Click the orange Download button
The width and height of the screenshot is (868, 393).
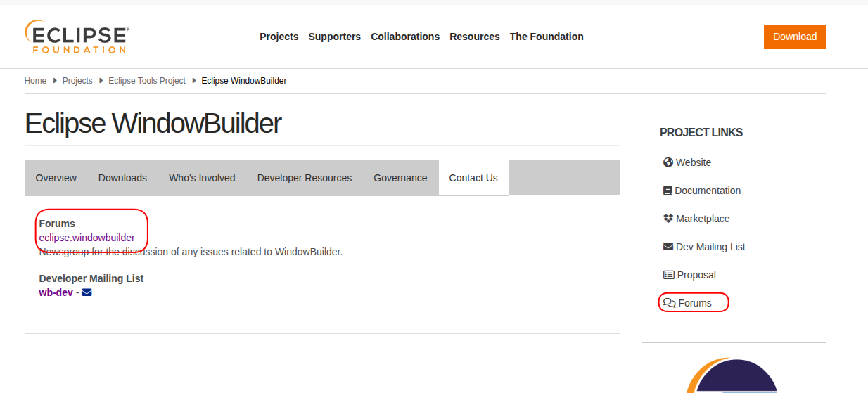[x=795, y=37]
